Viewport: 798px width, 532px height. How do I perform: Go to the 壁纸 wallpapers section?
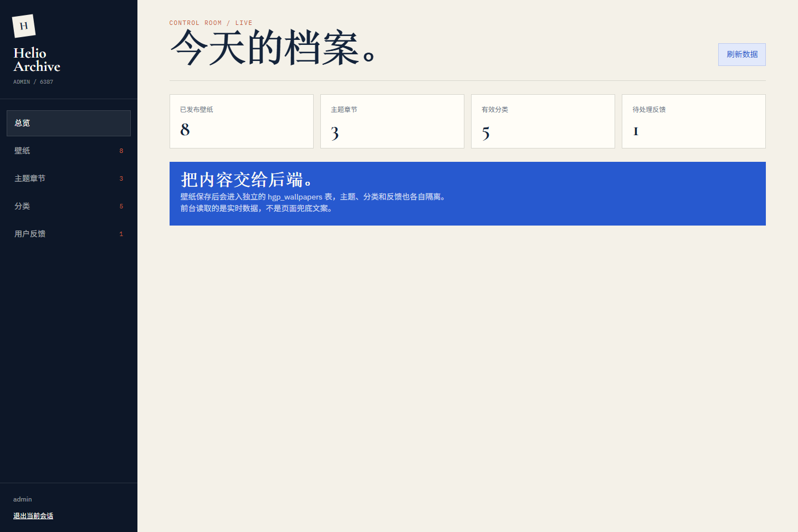(69, 151)
